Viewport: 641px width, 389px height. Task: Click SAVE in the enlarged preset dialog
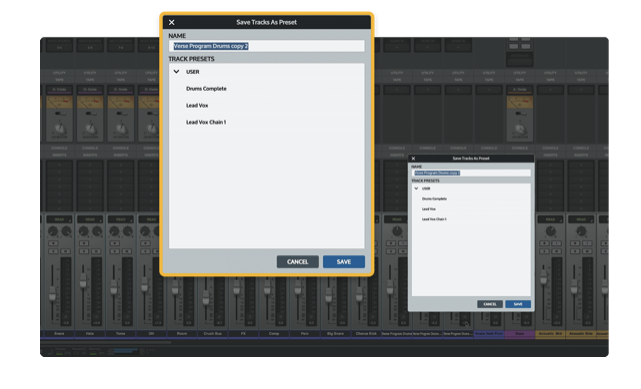tap(344, 262)
